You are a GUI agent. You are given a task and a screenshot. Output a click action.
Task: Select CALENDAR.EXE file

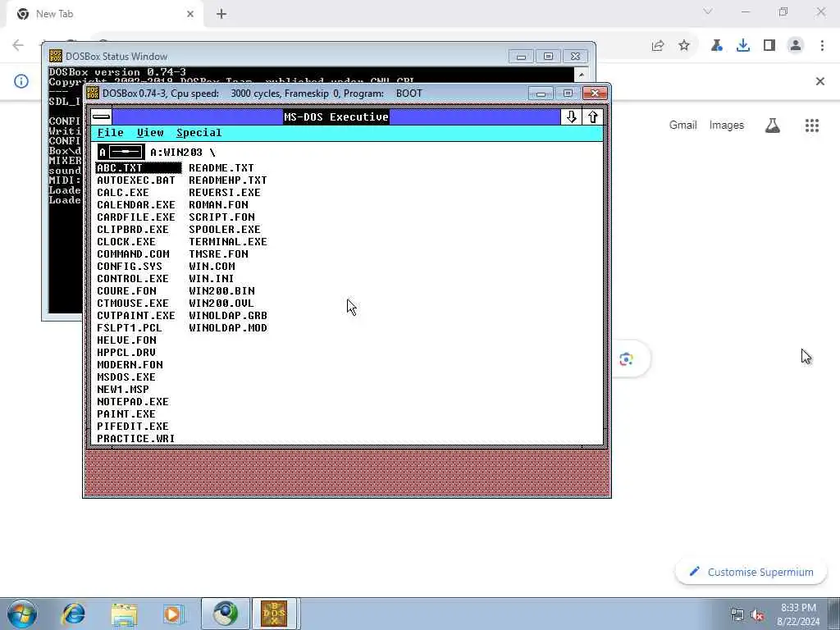(136, 205)
